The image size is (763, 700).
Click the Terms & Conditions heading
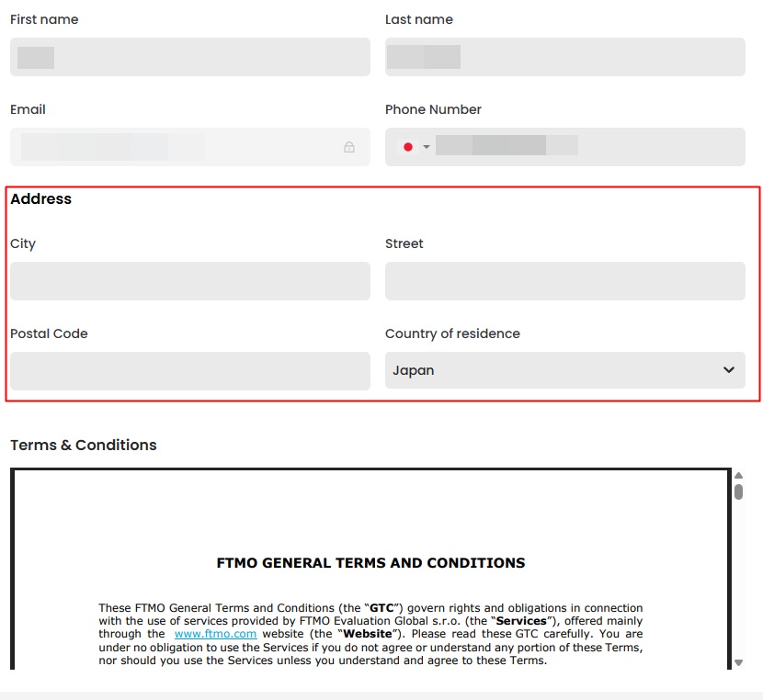point(84,446)
